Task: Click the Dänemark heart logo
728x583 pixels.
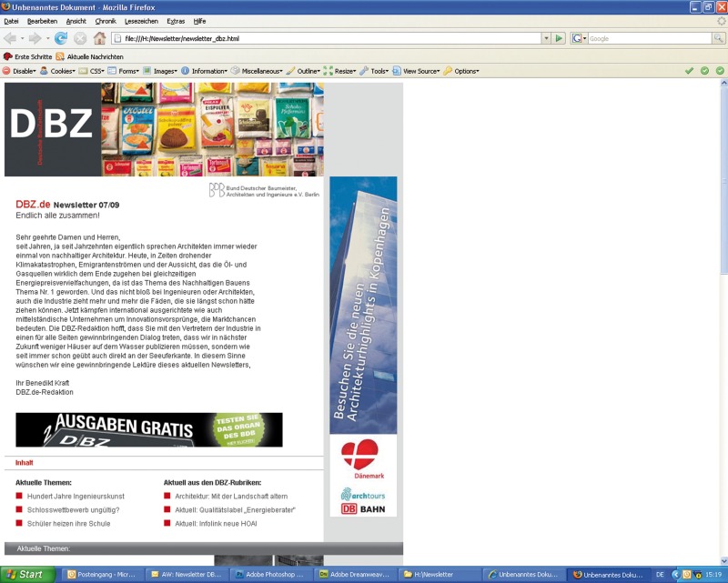Action: click(x=363, y=458)
